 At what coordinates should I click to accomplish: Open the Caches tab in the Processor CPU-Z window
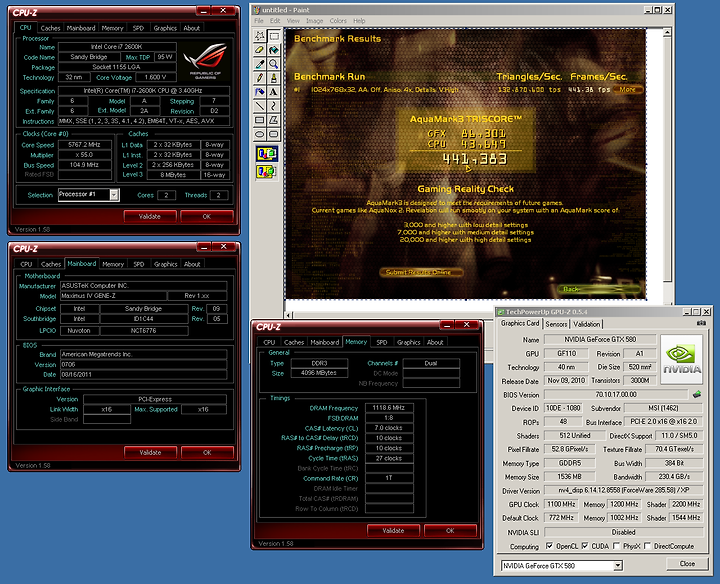click(51, 28)
